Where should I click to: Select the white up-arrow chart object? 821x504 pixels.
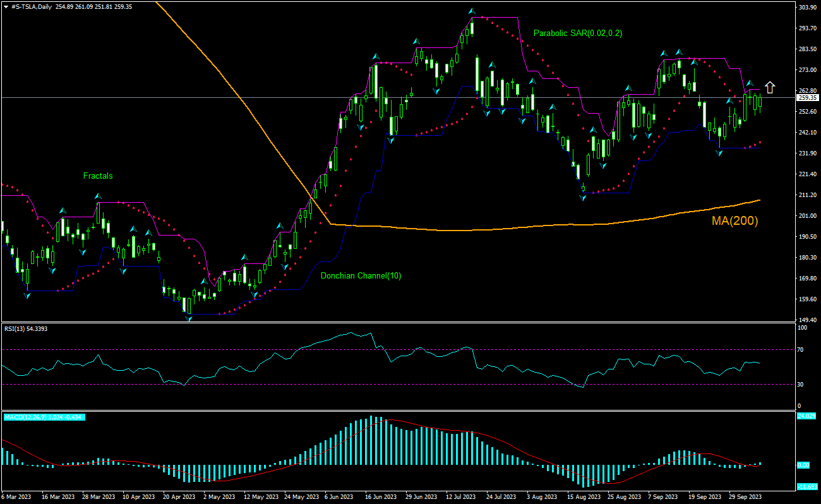770,88
